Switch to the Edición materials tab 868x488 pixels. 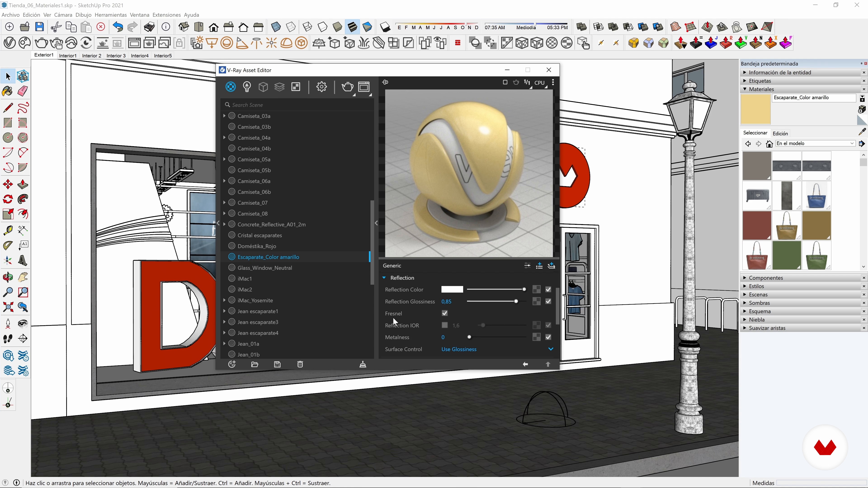(780, 133)
